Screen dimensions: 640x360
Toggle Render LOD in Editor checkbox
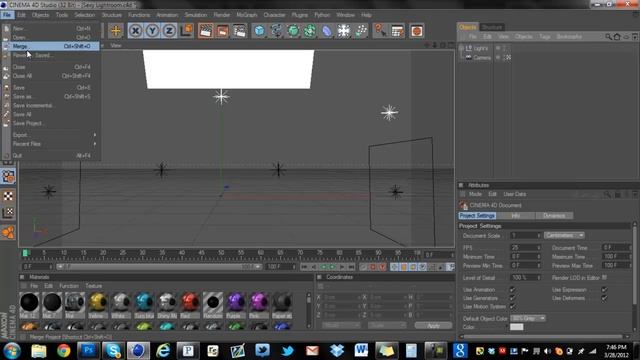point(604,278)
